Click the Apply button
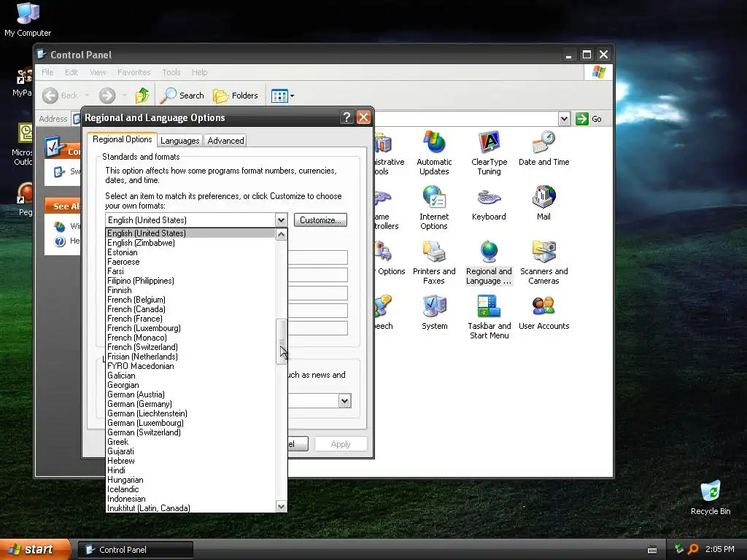Viewport: 747px width, 560px height. tap(341, 444)
